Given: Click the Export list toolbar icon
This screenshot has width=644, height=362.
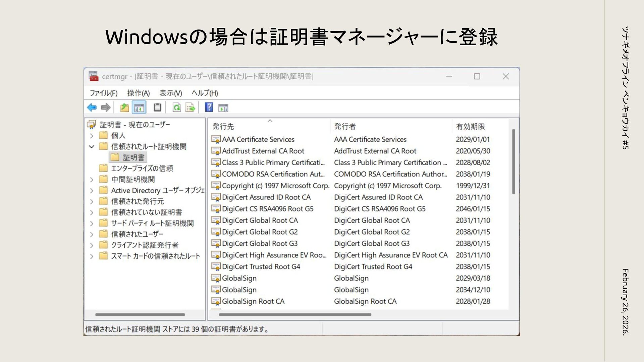Looking at the screenshot, I should point(190,108).
